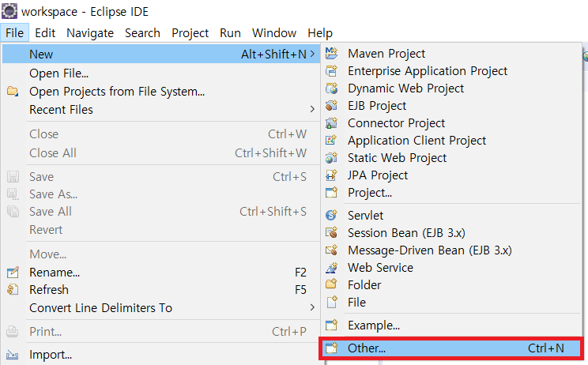
Task: Click the Session Bean icon
Action: coord(331,233)
